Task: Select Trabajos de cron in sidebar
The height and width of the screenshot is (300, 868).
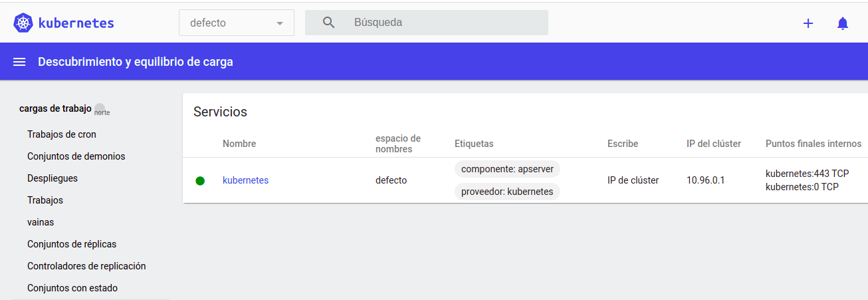Action: pyautogui.click(x=62, y=134)
